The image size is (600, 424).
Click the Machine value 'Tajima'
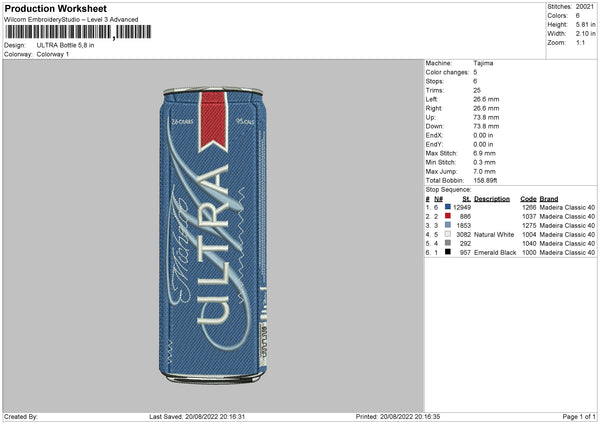tap(483, 63)
